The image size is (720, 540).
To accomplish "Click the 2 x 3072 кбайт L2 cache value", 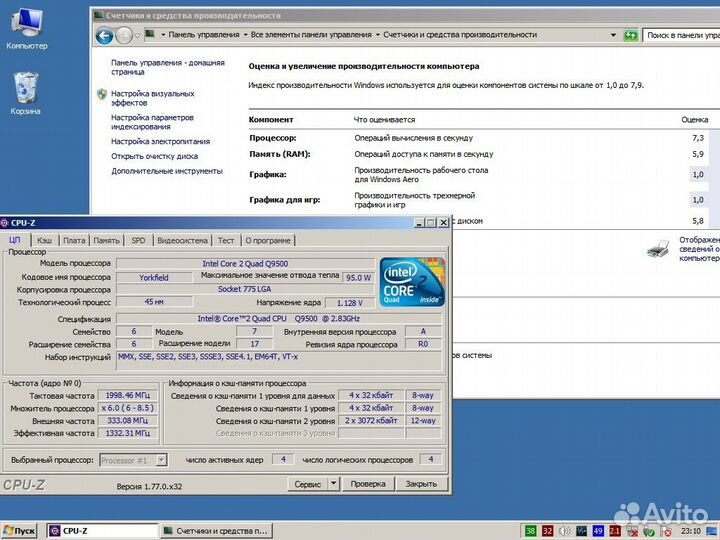I will (371, 421).
